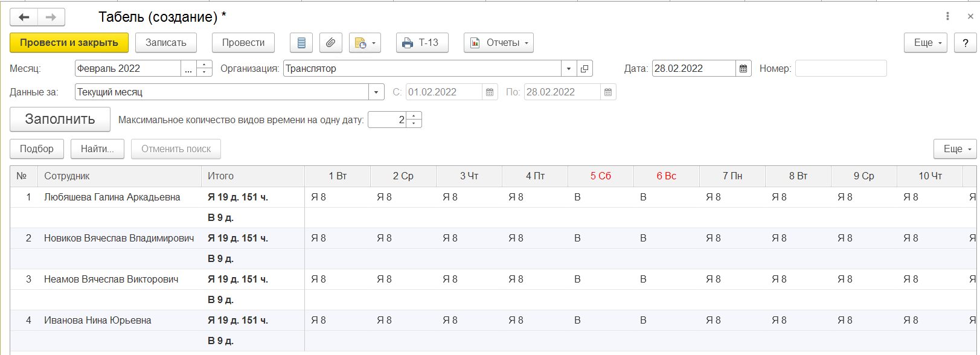The image size is (980, 355).
Task: Click into the Номер input field
Action: click(x=841, y=69)
